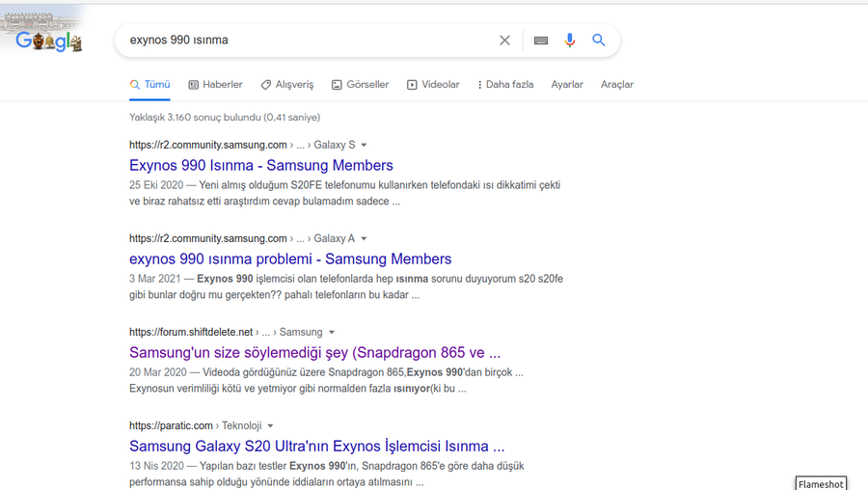Open the Flameshot tray label

pyautogui.click(x=821, y=483)
